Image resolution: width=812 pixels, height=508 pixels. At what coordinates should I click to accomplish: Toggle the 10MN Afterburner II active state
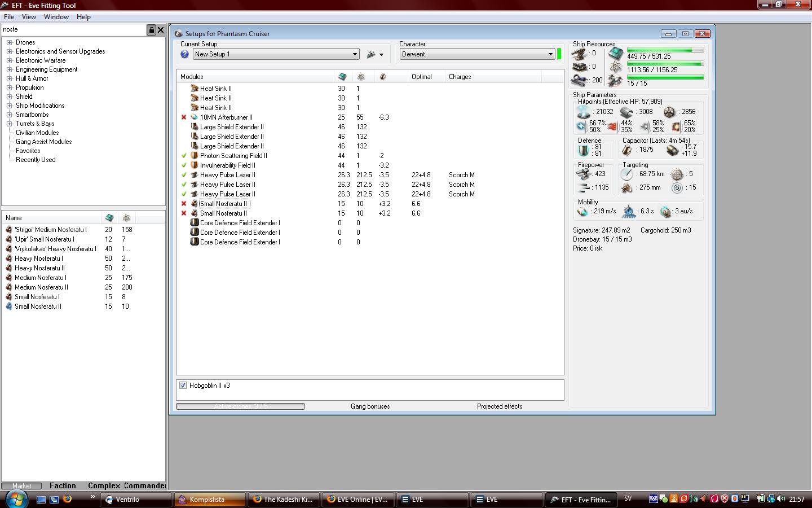coord(184,117)
